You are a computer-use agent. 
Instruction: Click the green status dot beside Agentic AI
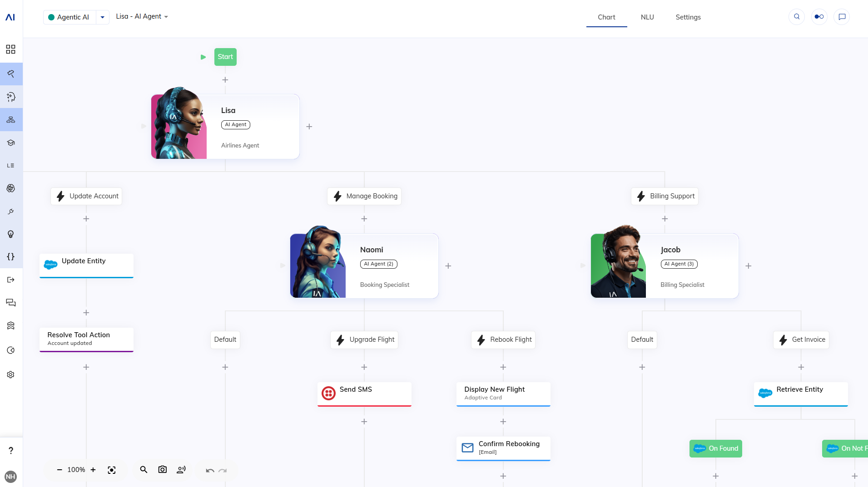click(x=51, y=16)
